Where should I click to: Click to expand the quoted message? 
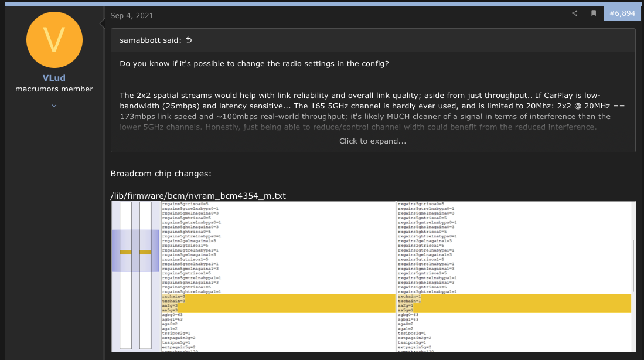click(x=373, y=141)
